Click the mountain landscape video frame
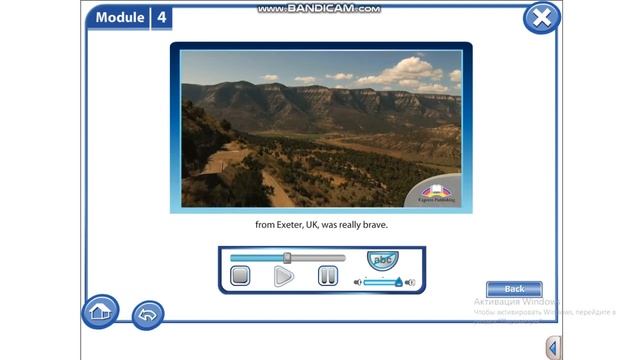 pos(321,129)
